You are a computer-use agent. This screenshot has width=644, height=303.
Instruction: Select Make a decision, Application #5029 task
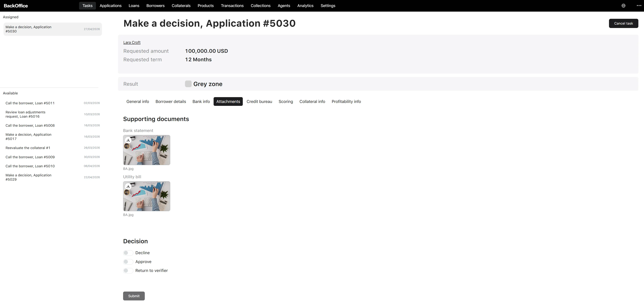point(53,177)
